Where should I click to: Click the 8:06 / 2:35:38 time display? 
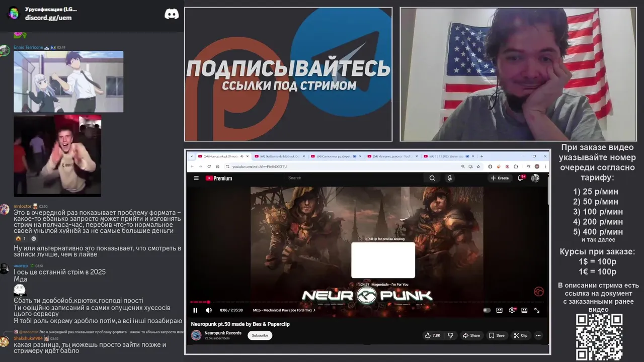(231, 310)
